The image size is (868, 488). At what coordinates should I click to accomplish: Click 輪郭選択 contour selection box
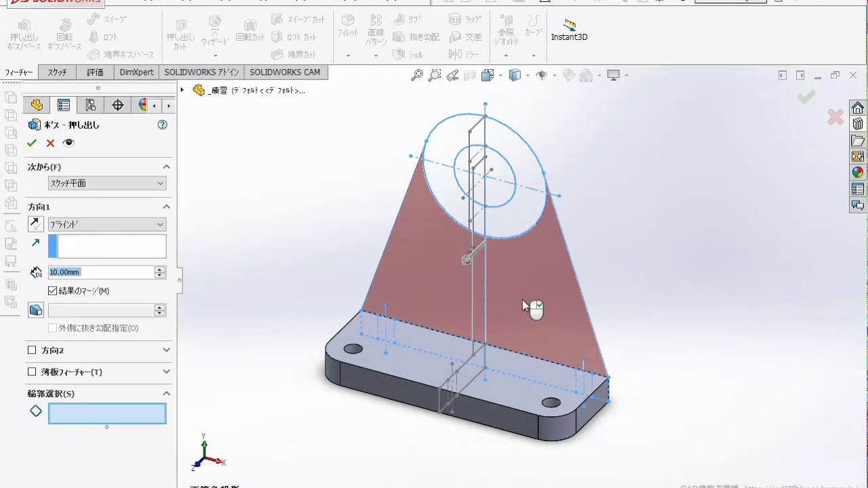pos(107,413)
